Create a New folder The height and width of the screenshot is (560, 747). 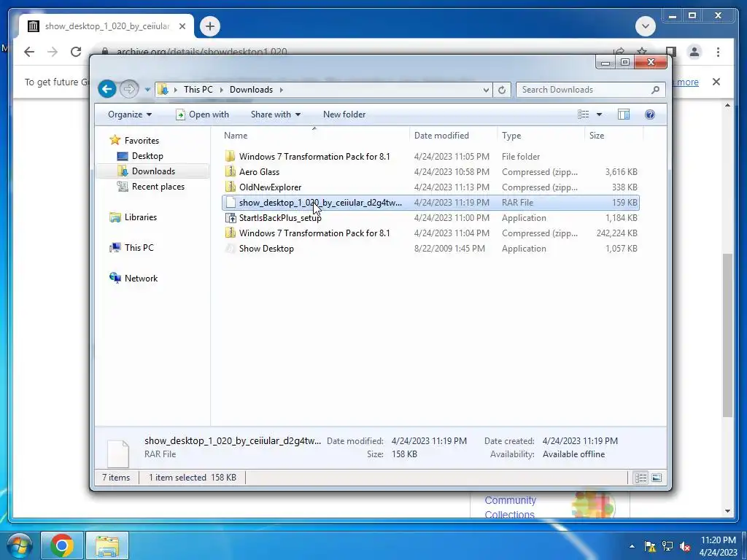(x=344, y=114)
